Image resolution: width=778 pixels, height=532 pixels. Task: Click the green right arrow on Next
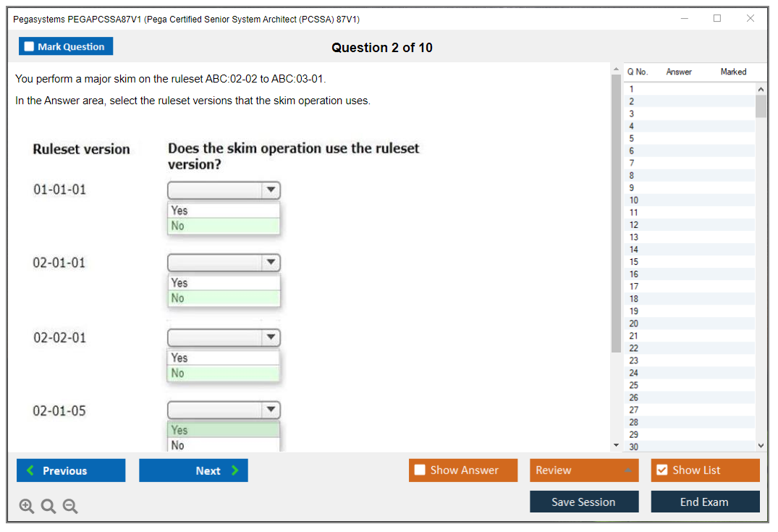click(235, 470)
